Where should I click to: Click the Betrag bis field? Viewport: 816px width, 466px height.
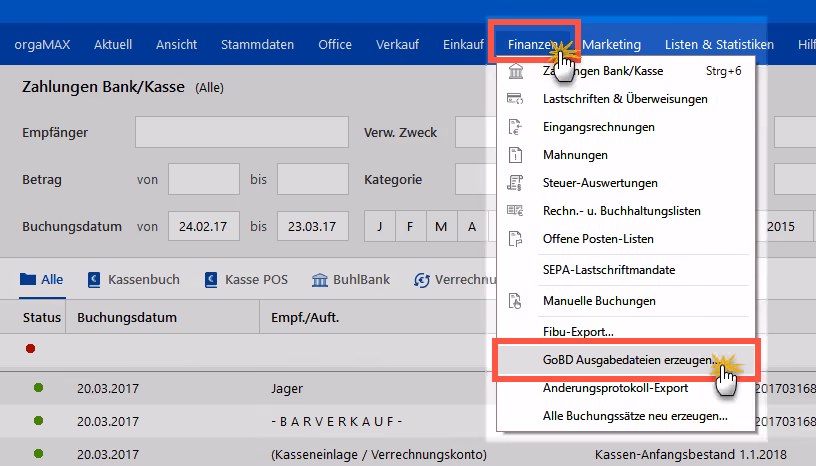[x=313, y=179]
